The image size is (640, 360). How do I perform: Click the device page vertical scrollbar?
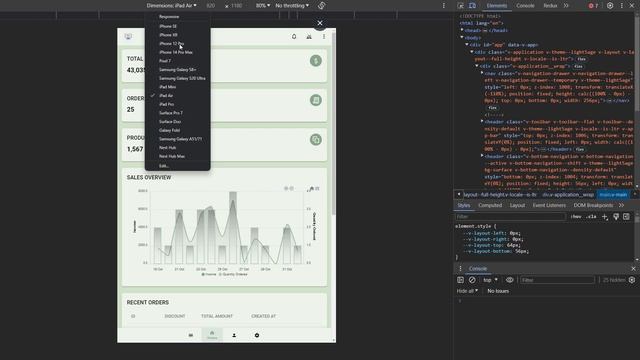(333, 124)
